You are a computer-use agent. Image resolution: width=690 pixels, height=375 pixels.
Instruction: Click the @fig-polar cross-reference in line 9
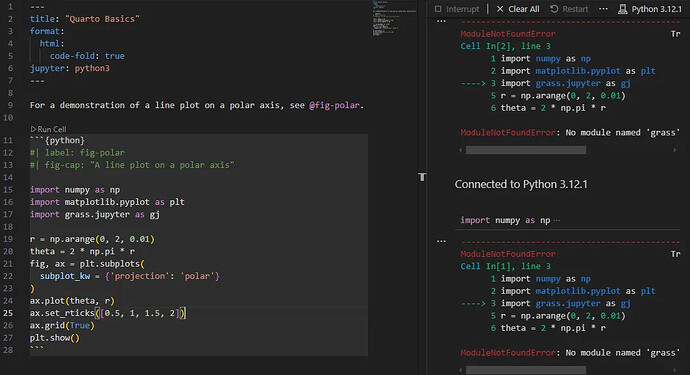pos(334,105)
